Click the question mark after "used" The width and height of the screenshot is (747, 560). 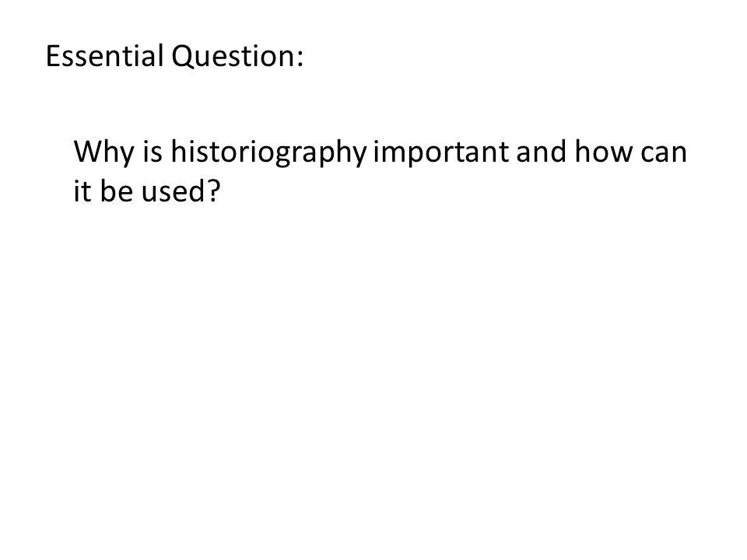(215, 191)
